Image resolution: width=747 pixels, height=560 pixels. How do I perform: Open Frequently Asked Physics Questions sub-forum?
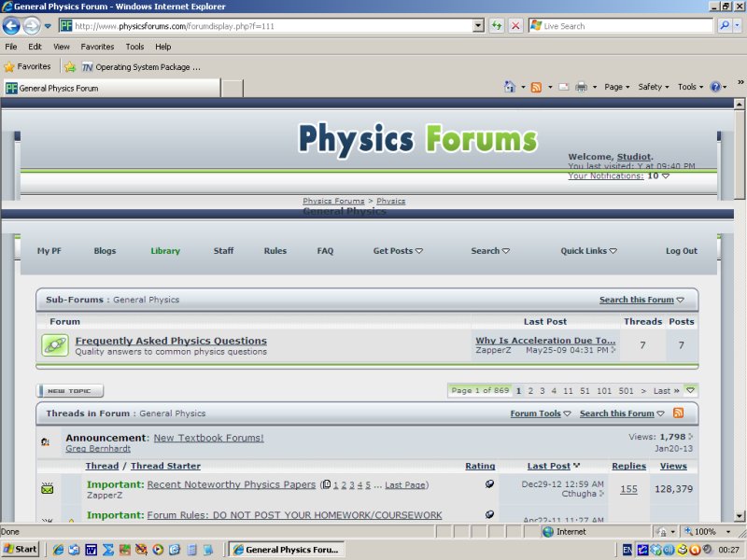[171, 341]
